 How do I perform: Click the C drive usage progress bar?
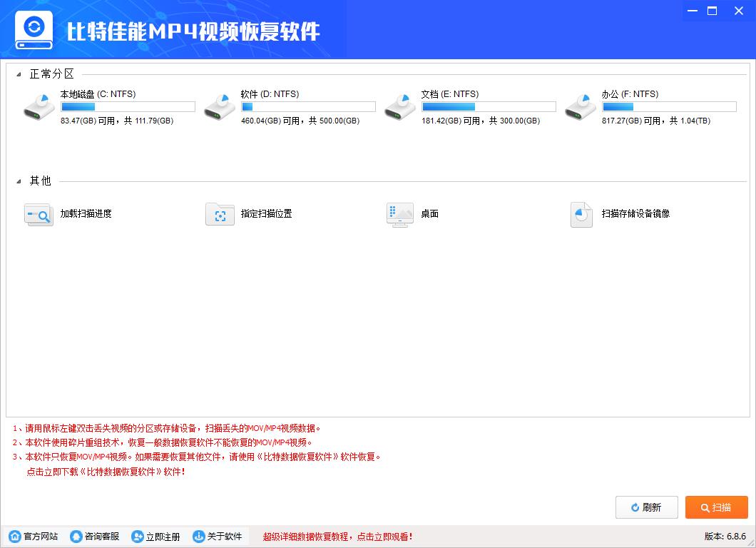pos(128,106)
